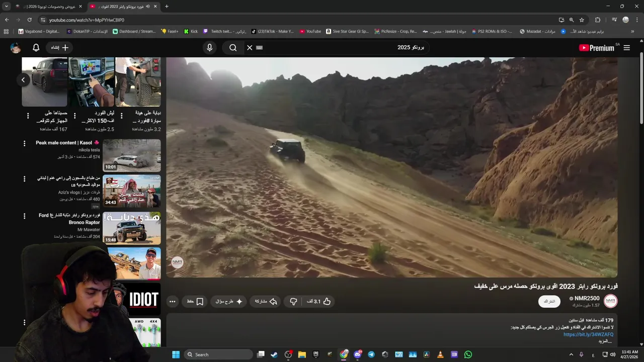Open the YouTube hamburger guide menu
Viewport: 644px width, 362px height.
pos(626,48)
